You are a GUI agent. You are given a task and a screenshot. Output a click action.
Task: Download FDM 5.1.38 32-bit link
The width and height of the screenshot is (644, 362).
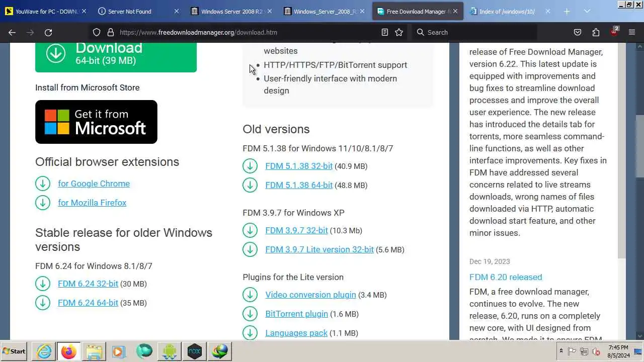(299, 166)
